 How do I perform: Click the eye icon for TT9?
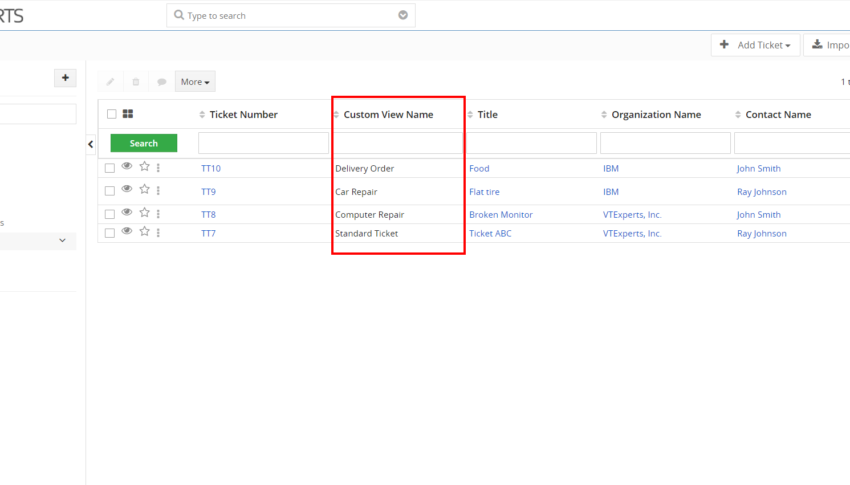click(x=127, y=189)
